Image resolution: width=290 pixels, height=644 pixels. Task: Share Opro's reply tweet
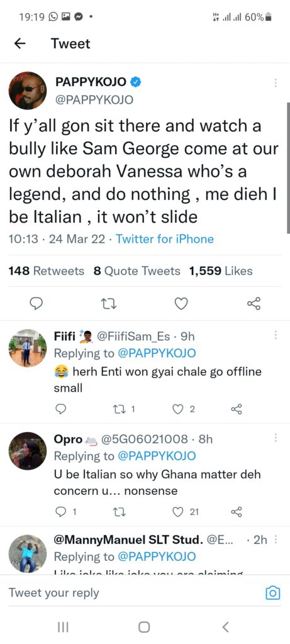[237, 512]
